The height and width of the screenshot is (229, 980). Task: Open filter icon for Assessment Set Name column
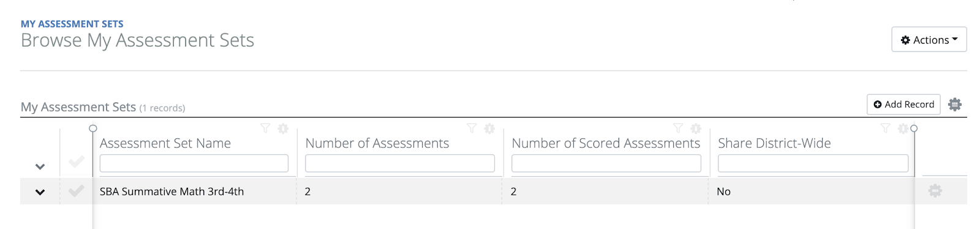coord(265,128)
